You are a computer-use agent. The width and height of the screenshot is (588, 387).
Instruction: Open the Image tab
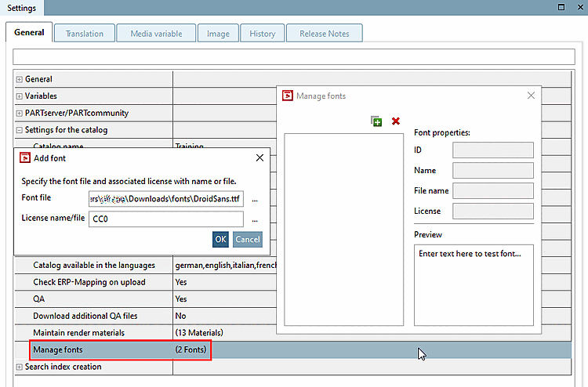click(218, 34)
